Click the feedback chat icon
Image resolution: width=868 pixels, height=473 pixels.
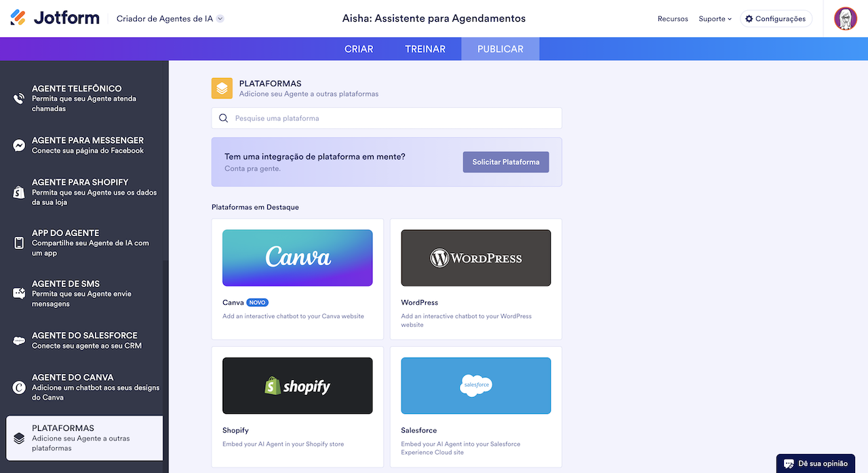[x=789, y=463]
